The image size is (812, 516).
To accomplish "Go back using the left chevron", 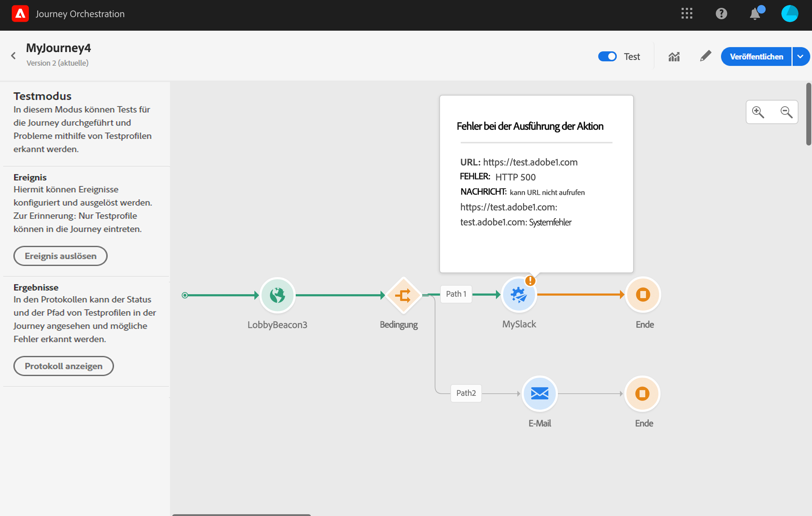I will [14, 56].
